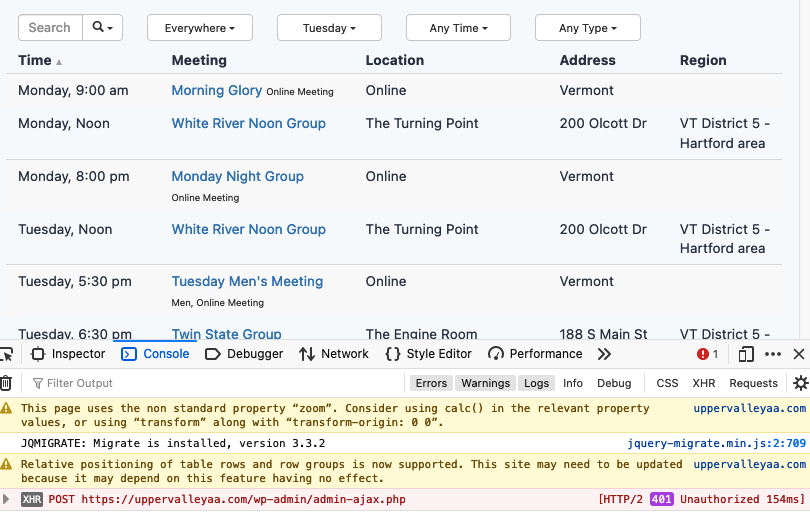The image size is (810, 512).
Task: Switch to the Network tab
Action: point(334,354)
